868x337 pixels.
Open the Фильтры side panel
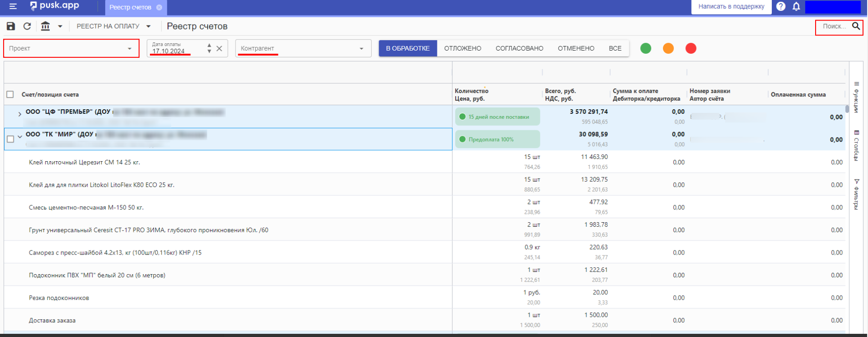(856, 194)
